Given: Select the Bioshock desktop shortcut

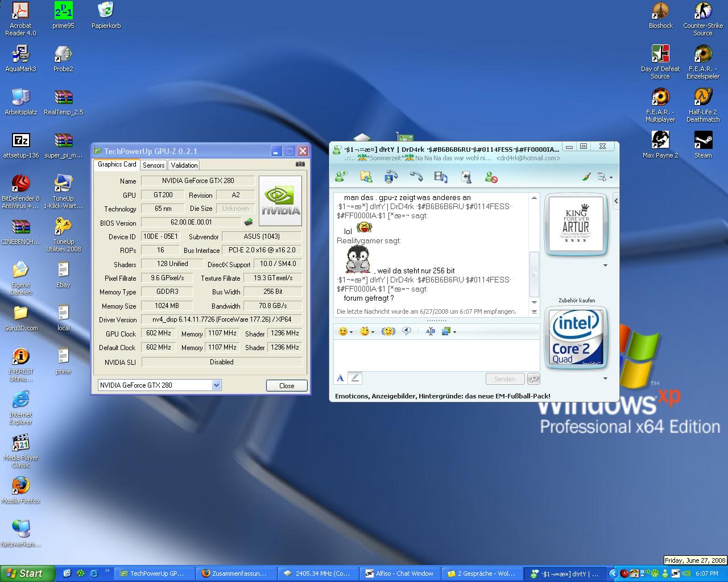Looking at the screenshot, I should (660, 15).
